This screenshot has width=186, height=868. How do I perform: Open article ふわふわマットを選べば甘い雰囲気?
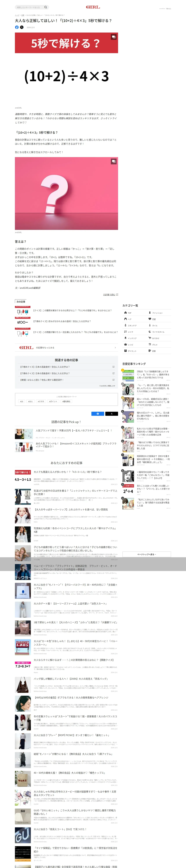(66, 516)
